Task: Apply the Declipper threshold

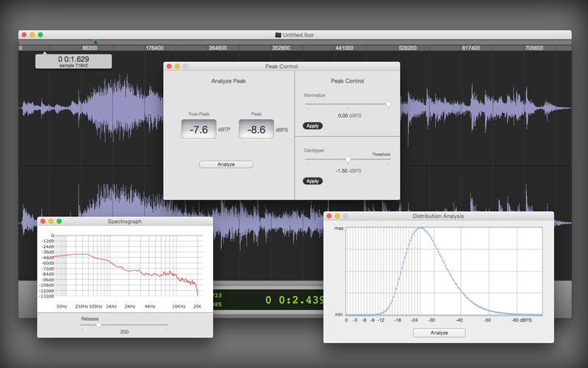Action: tap(312, 181)
